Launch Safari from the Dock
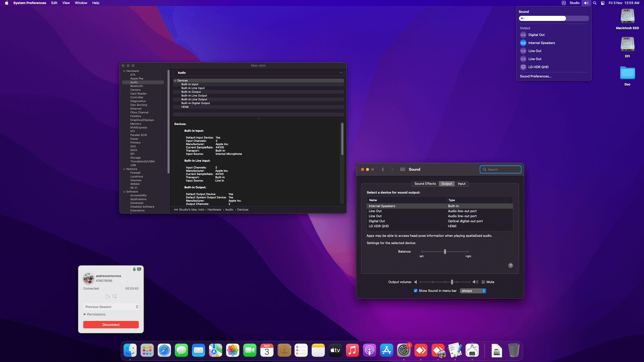Viewport: 644px width, 362px height. 164,351
